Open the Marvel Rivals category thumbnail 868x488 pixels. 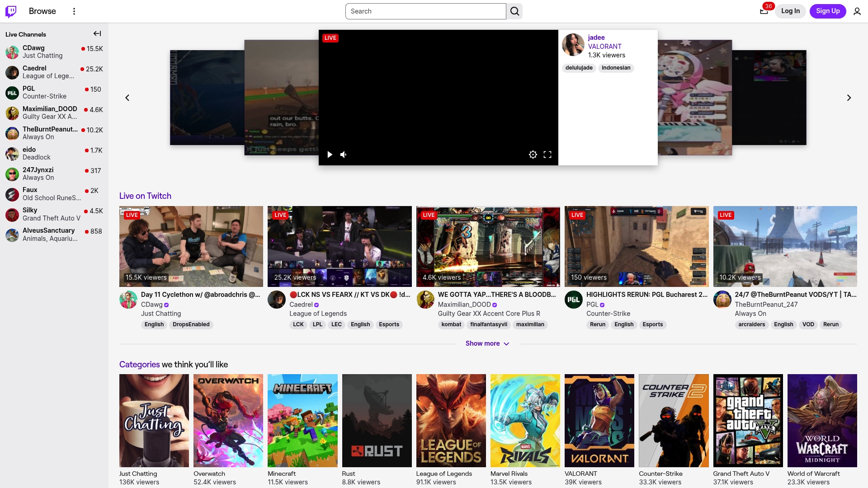coord(525,420)
